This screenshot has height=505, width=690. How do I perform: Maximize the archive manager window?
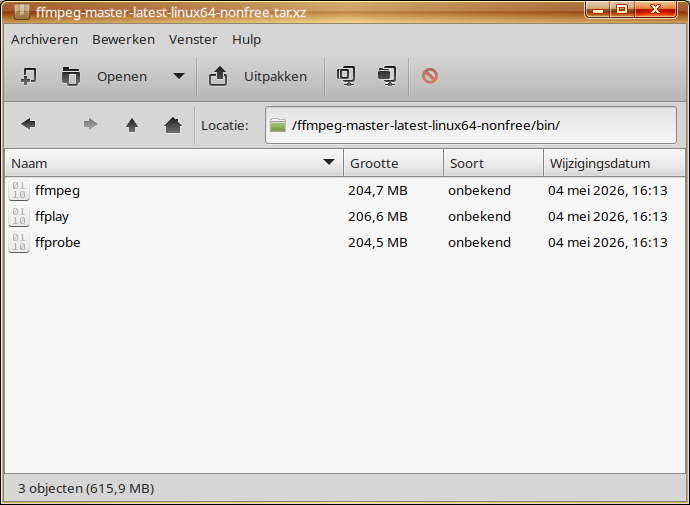coord(622,10)
